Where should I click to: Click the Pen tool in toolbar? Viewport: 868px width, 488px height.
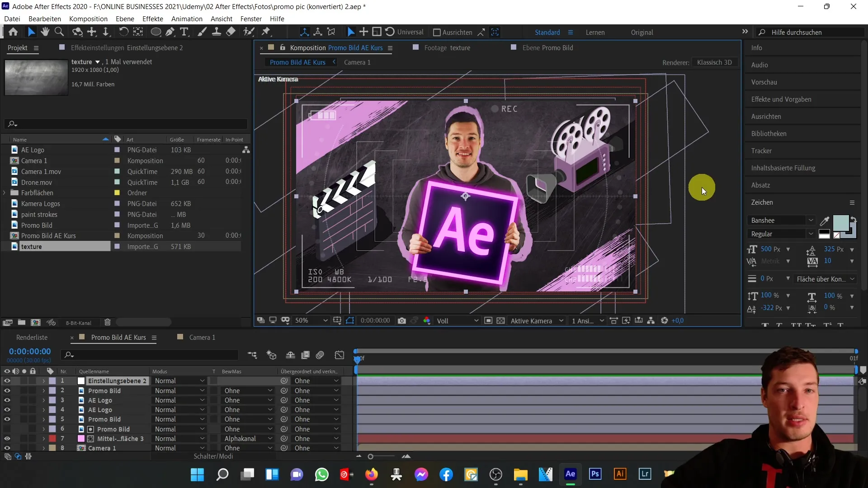click(172, 32)
